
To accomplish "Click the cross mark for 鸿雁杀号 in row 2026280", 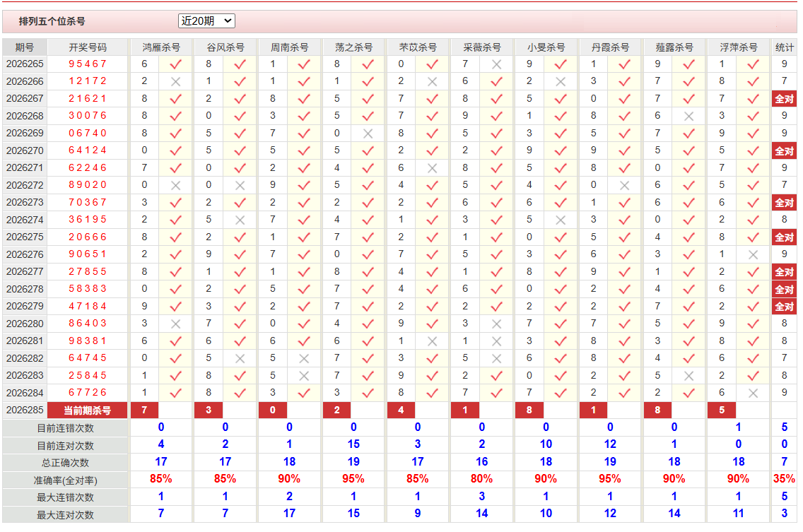I will pos(175,324).
